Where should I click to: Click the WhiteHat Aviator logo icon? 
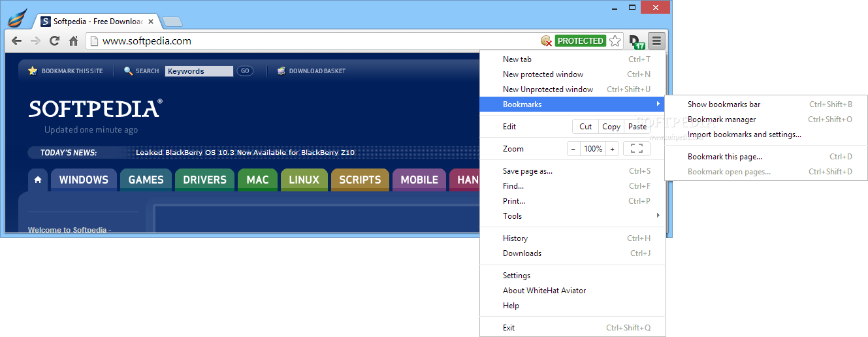click(18, 18)
